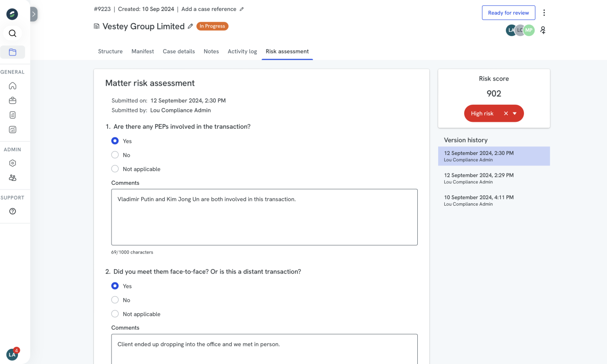Open settings gear under Admin

point(12,163)
